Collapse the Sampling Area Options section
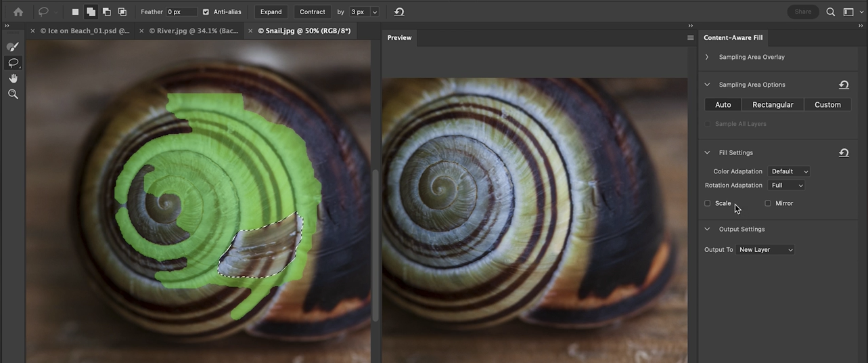The image size is (868, 363). click(x=707, y=85)
